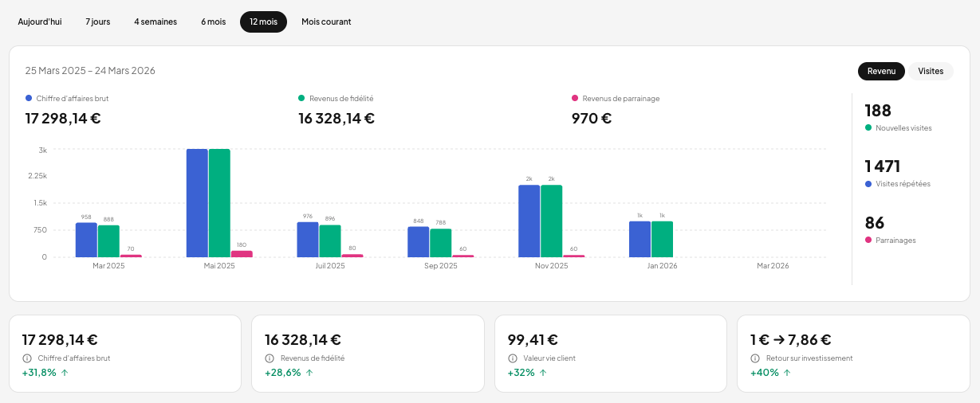This screenshot has height=403, width=980.
Task: Select the Aujourd'hui period tab
Action: (x=40, y=22)
